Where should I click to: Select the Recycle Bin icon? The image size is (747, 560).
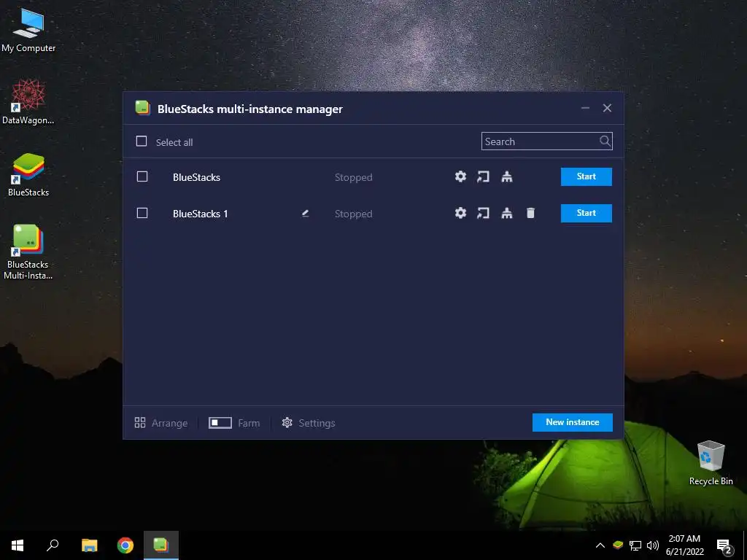[711, 462]
